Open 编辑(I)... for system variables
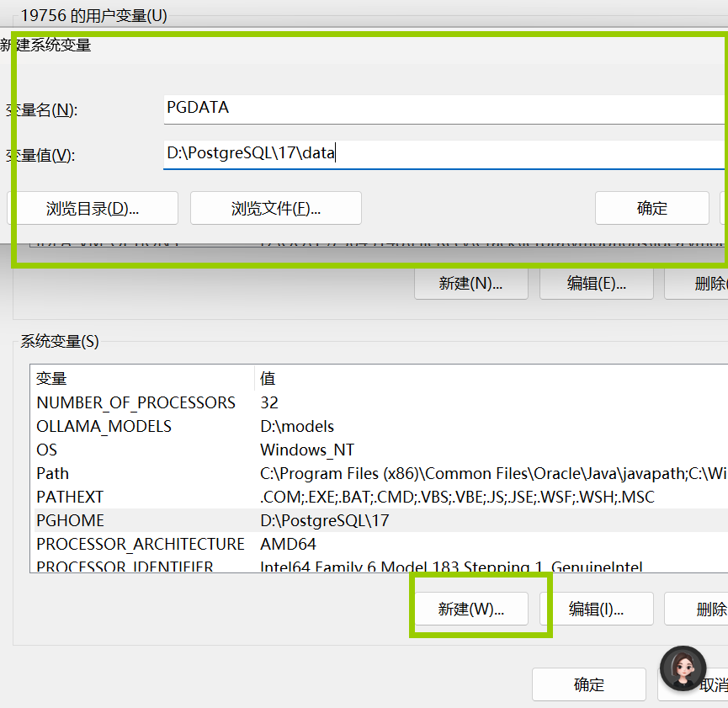The width and height of the screenshot is (728, 708). click(x=596, y=609)
